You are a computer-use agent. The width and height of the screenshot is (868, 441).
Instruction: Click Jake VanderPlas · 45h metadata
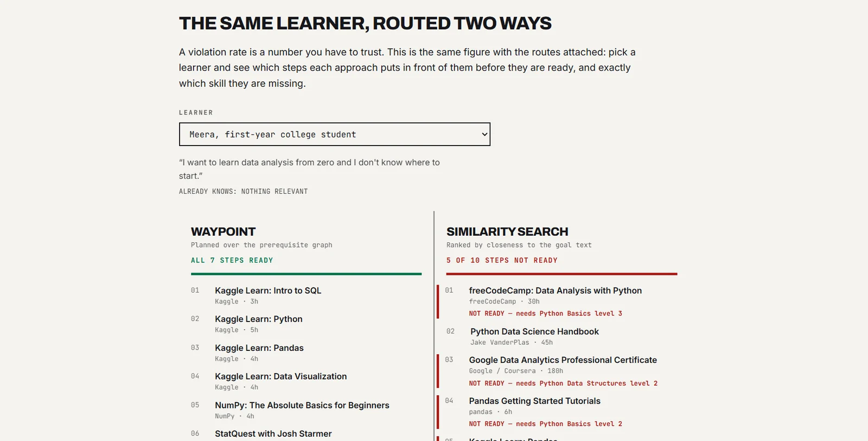click(512, 342)
